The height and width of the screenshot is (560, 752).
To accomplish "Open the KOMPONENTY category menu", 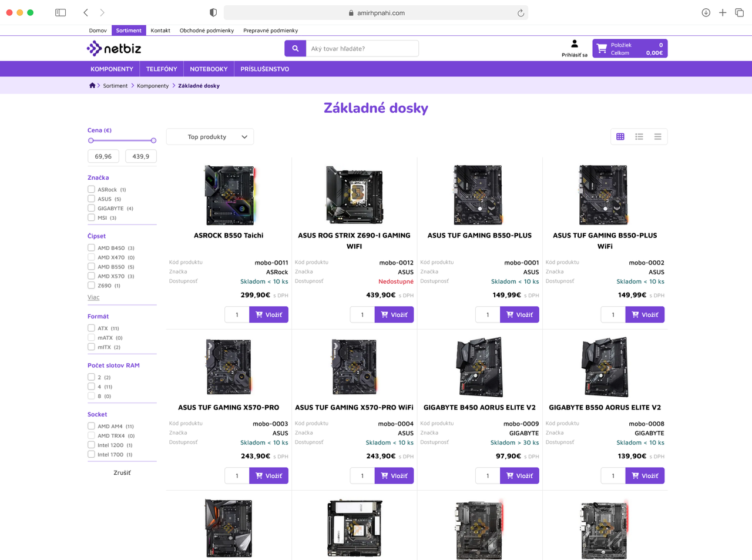I will pyautogui.click(x=112, y=69).
